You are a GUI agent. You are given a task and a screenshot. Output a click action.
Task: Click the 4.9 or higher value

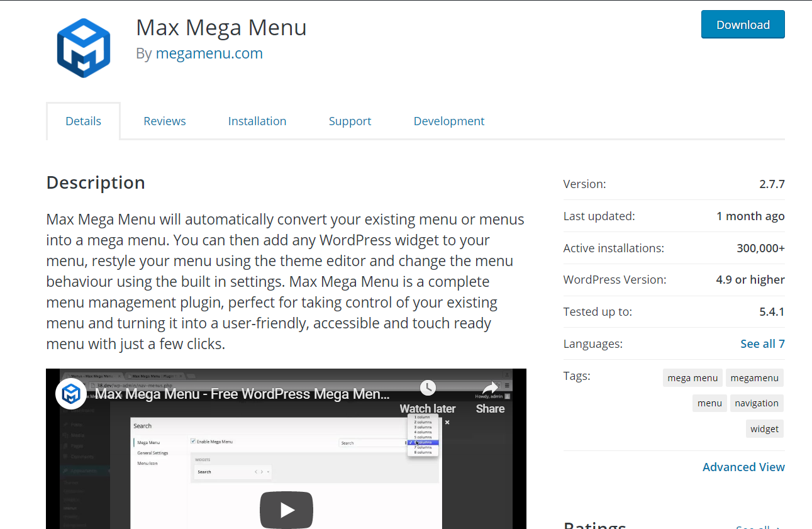point(750,279)
